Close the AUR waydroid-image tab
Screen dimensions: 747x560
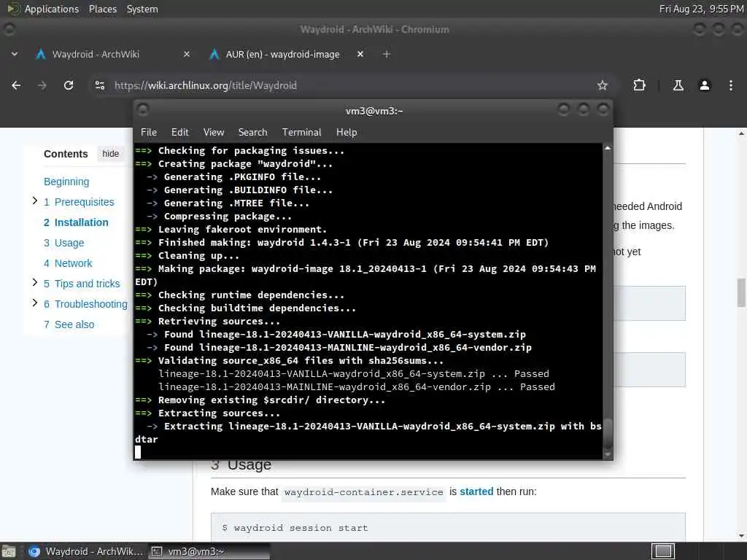[x=360, y=54]
